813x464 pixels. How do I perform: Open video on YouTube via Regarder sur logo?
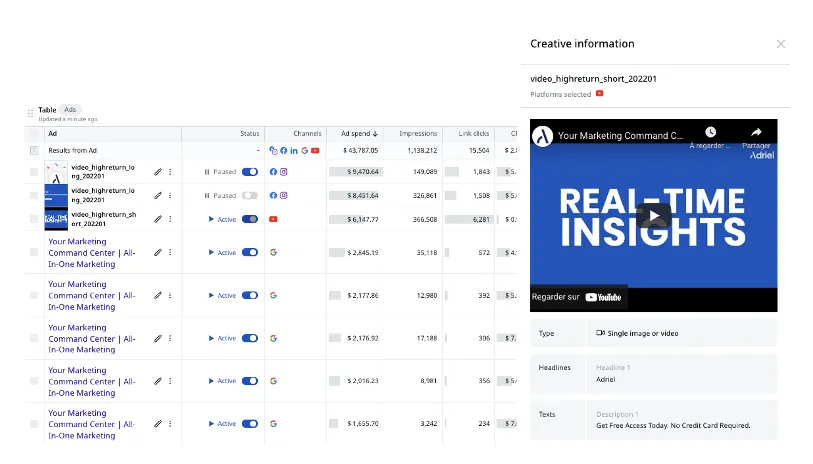click(x=603, y=297)
